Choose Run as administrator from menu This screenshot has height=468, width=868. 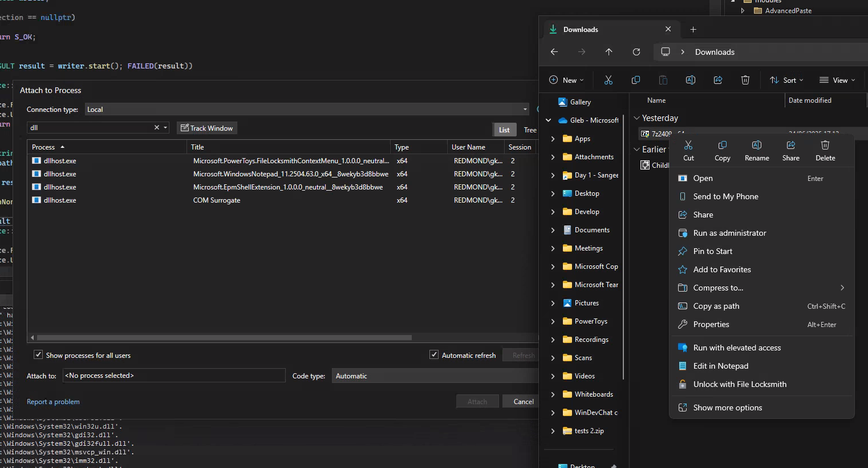(729, 233)
